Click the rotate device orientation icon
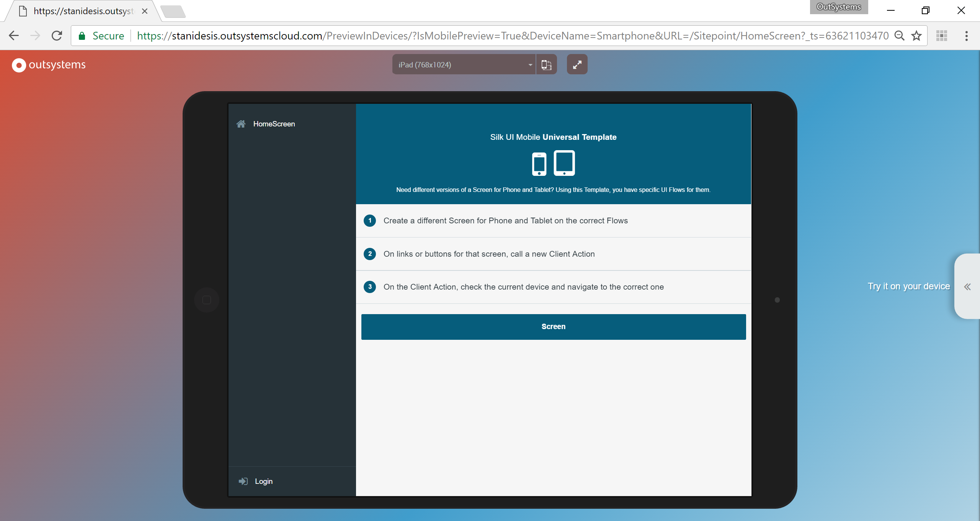The width and height of the screenshot is (980, 521). pyautogui.click(x=546, y=65)
